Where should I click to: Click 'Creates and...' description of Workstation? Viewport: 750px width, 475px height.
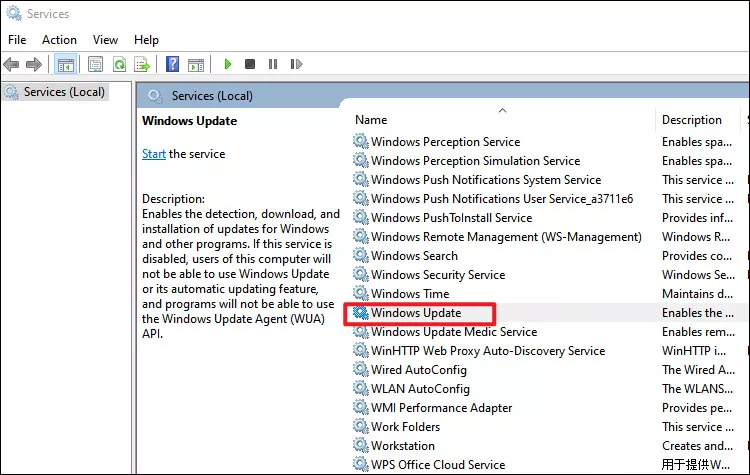[x=697, y=446]
